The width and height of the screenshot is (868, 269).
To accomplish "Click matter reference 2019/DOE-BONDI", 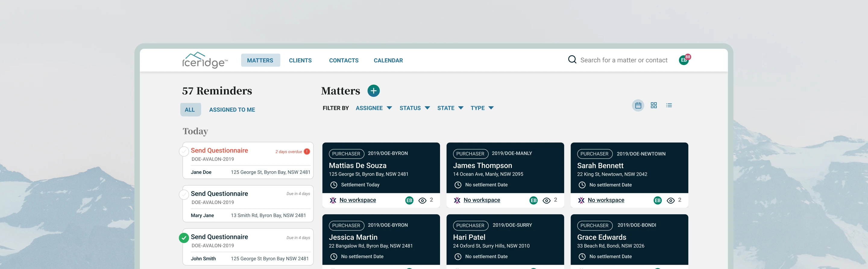I will tap(637, 225).
